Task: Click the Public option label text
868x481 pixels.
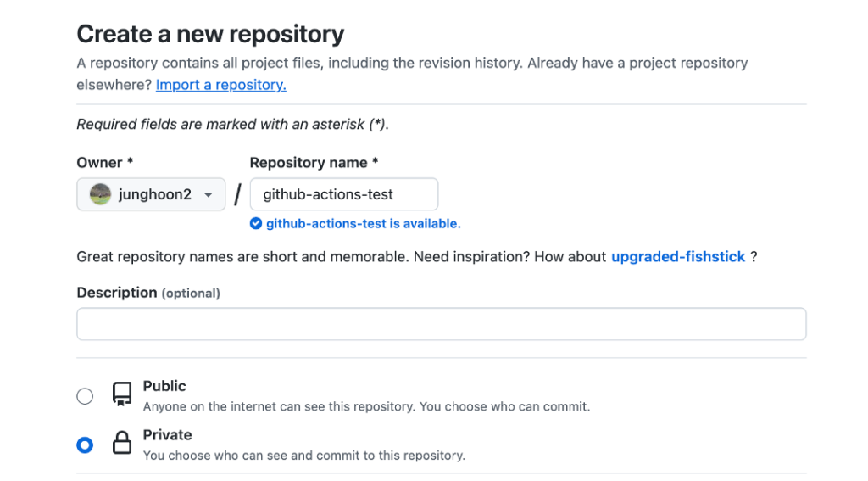Action: click(x=164, y=386)
